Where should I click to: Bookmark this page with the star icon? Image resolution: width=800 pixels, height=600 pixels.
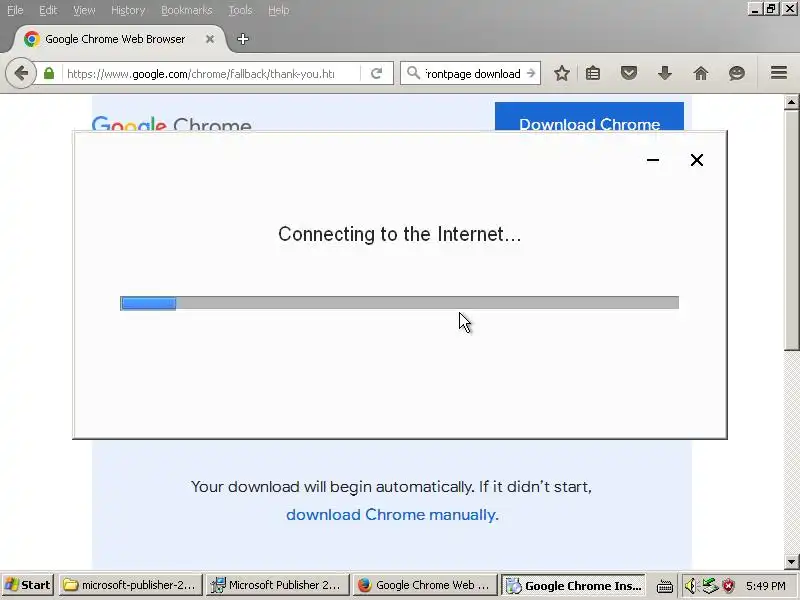click(x=562, y=73)
